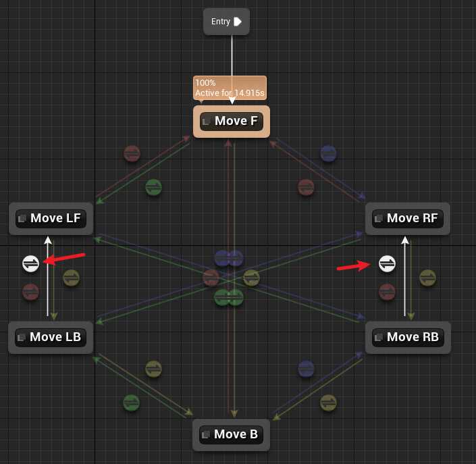Select the right blue icon of the overlapping pair at the graph center
The width and height of the screenshot is (476, 464).
[236, 259]
